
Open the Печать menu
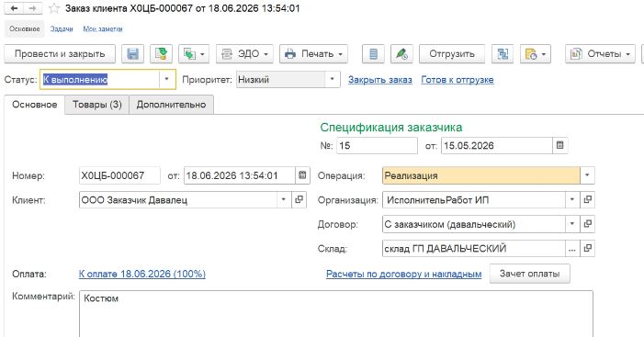click(314, 54)
